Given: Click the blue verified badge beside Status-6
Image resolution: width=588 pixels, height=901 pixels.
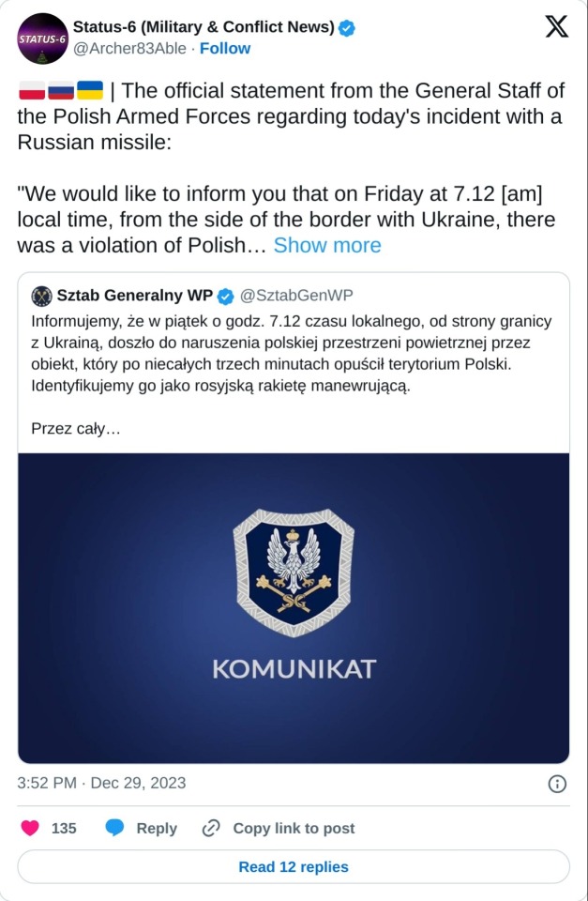Looking at the screenshot, I should coord(347,28).
